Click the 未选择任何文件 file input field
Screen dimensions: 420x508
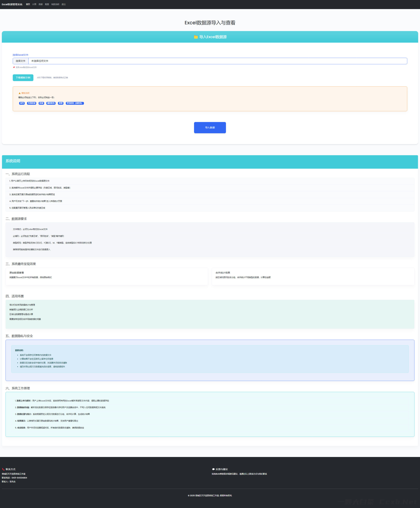[x=218, y=61]
